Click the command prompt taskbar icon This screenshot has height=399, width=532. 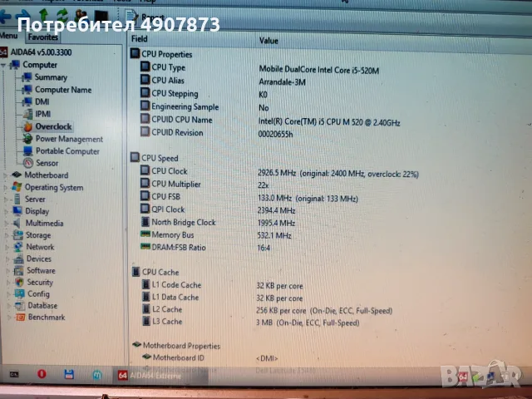pyautogui.click(x=14, y=374)
